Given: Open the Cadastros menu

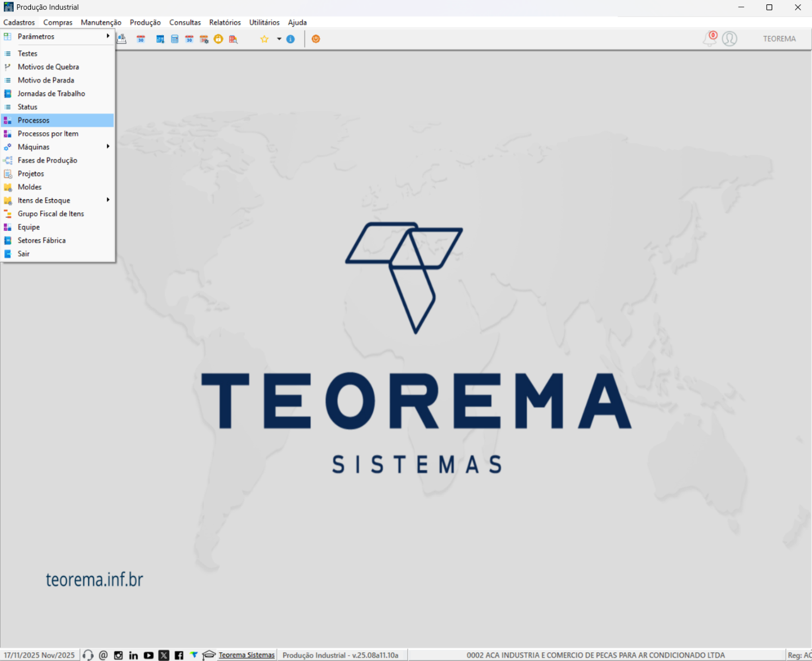Looking at the screenshot, I should tap(19, 22).
